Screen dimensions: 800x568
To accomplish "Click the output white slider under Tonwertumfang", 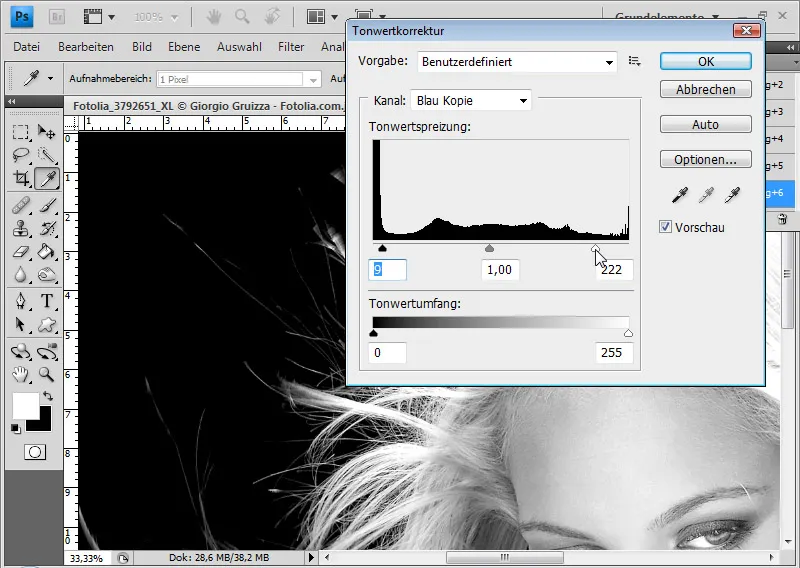I will coord(628,333).
